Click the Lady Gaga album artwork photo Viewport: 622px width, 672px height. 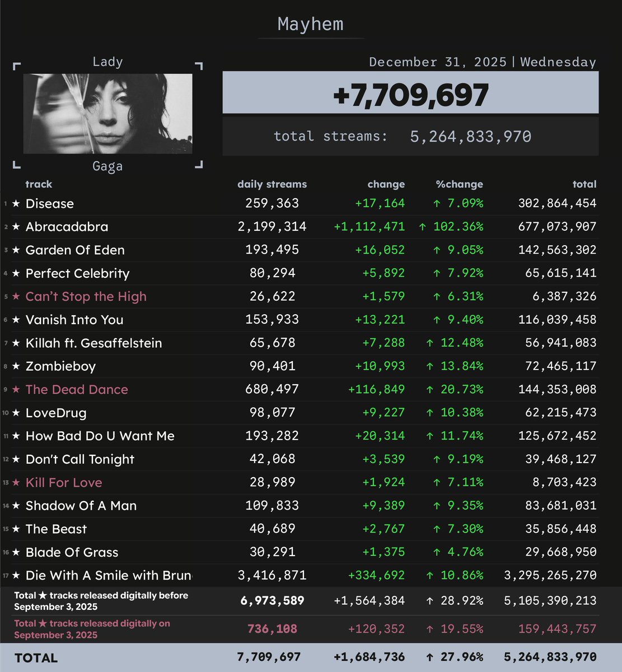pos(107,114)
